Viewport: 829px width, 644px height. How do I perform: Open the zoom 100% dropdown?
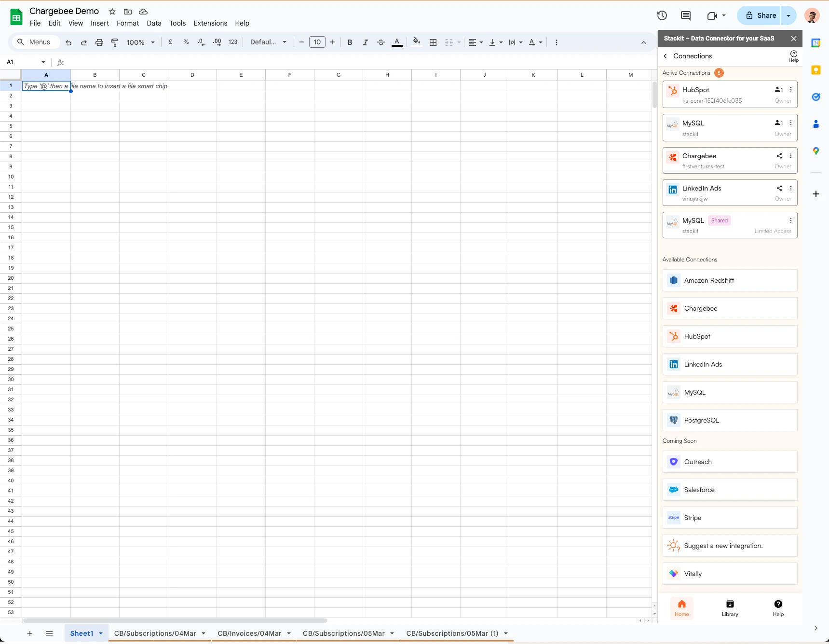point(141,42)
